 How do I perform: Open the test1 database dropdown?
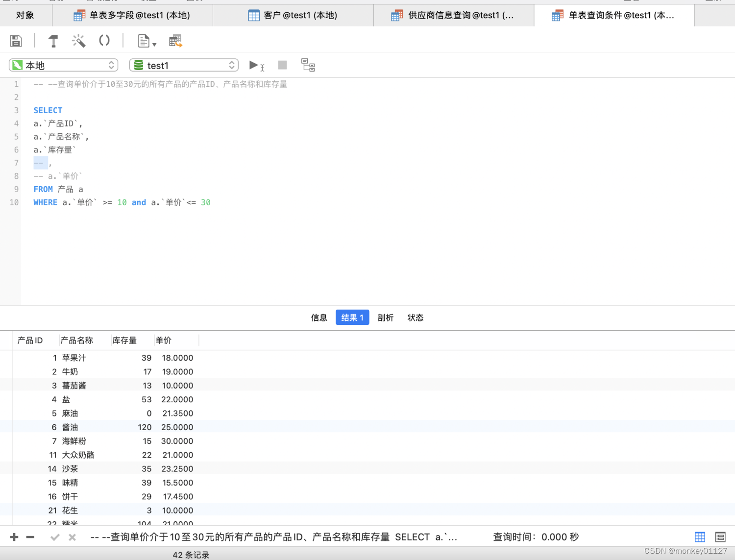pyautogui.click(x=184, y=65)
